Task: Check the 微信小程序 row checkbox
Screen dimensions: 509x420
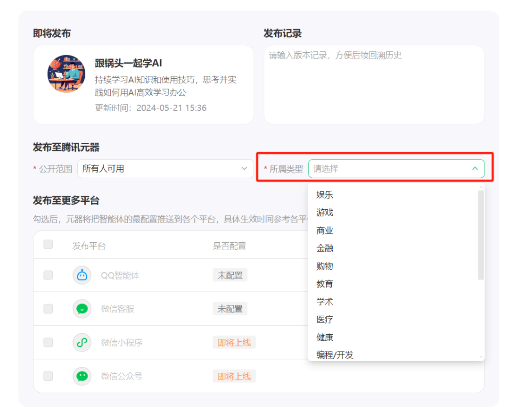Action: [x=48, y=342]
